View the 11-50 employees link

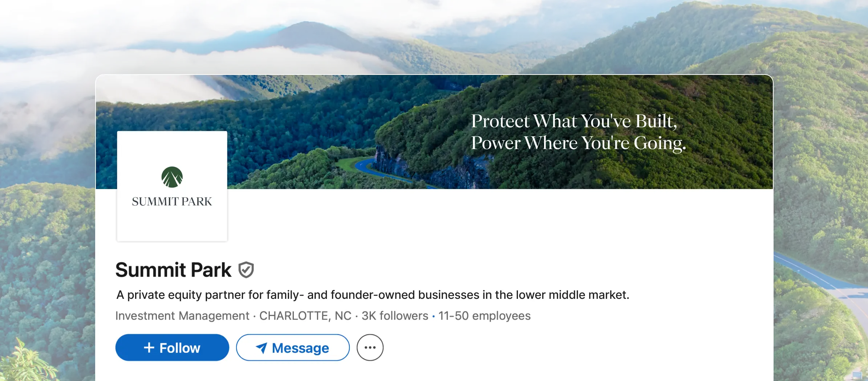(x=484, y=316)
